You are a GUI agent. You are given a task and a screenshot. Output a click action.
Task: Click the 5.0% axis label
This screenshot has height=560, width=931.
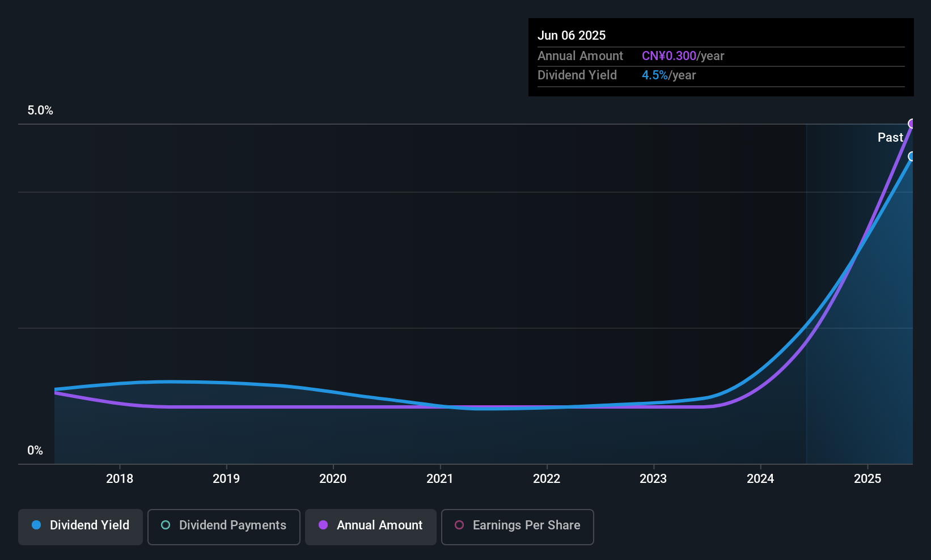[x=40, y=111]
